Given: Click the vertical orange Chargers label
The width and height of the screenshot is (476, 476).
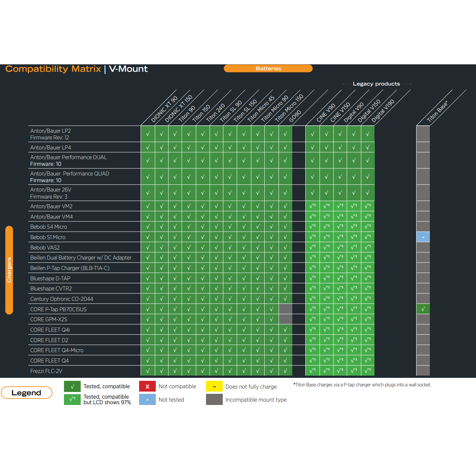Looking at the screenshot, I should point(9,270).
